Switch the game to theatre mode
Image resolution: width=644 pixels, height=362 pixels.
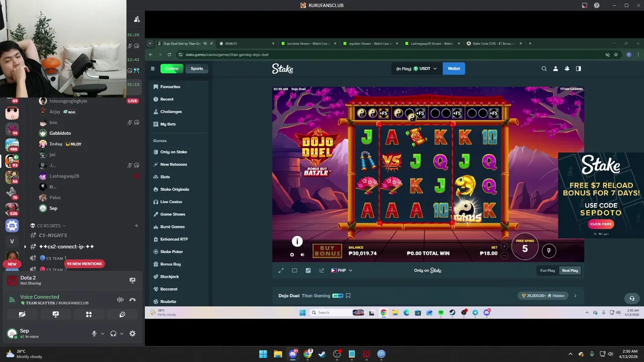tap(294, 270)
